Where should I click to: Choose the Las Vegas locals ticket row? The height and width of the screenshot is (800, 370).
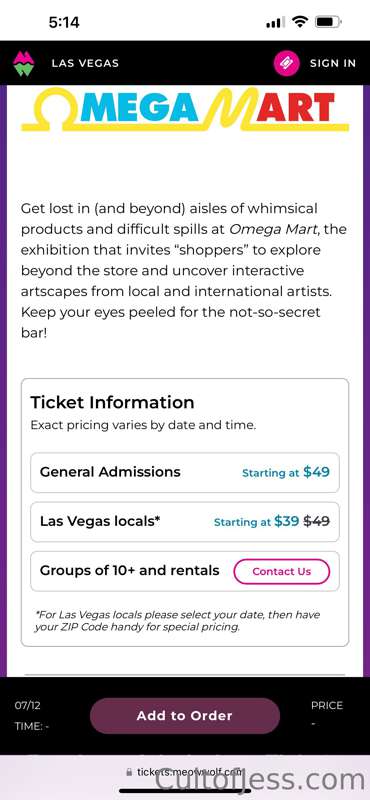tap(185, 521)
